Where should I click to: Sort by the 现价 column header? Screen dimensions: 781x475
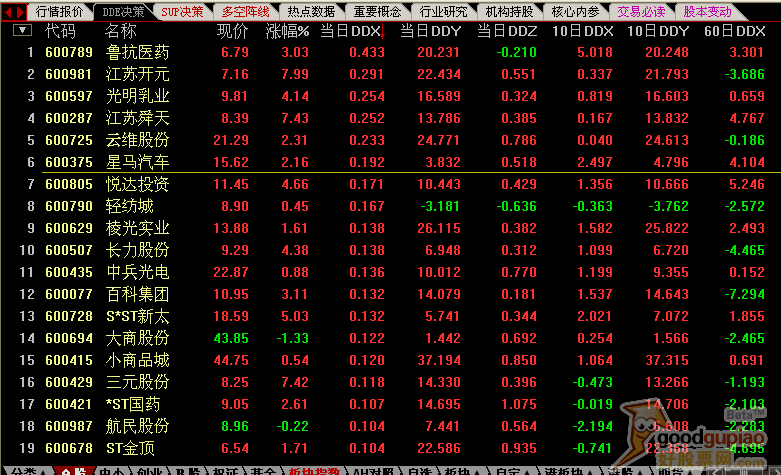click(x=233, y=31)
